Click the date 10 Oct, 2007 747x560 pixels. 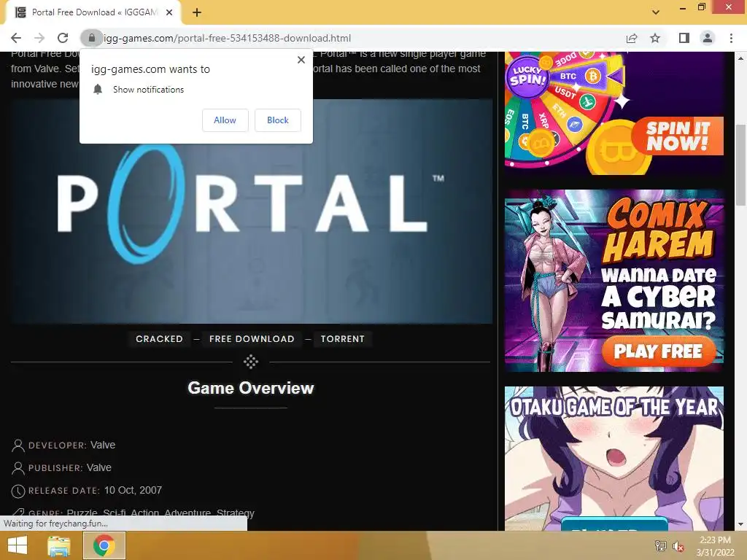coord(133,491)
